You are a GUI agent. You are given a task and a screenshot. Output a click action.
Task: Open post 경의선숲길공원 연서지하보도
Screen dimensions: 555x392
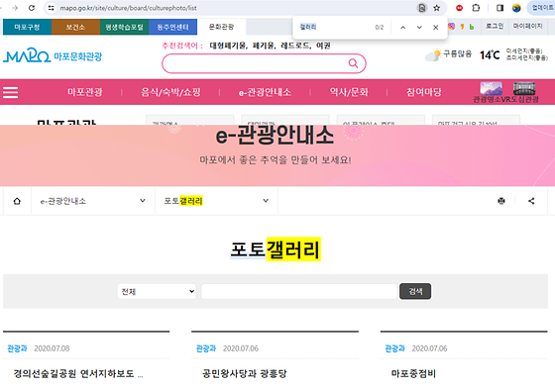click(x=78, y=373)
